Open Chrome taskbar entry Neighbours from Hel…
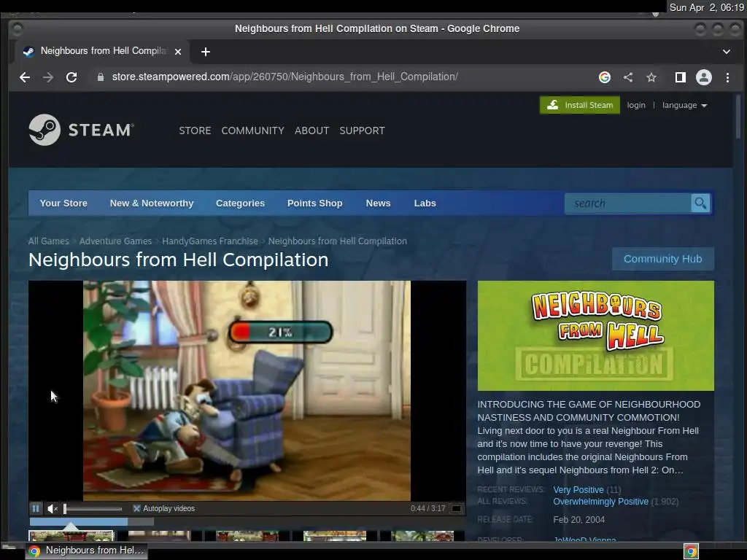Screen dimensions: 747x560 86,551
